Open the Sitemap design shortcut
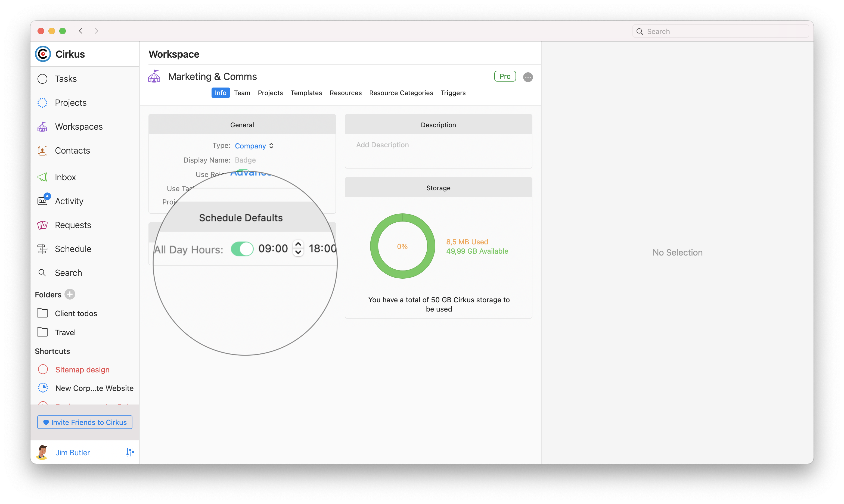This screenshot has width=844, height=504. (x=83, y=369)
